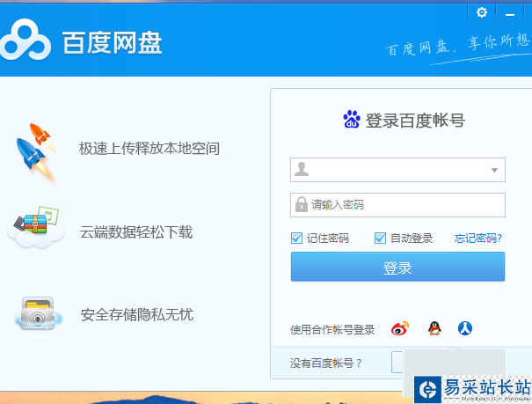Viewport: 532px width, 404px height.
Task: Click the lock icon in password field
Action: pos(302,204)
